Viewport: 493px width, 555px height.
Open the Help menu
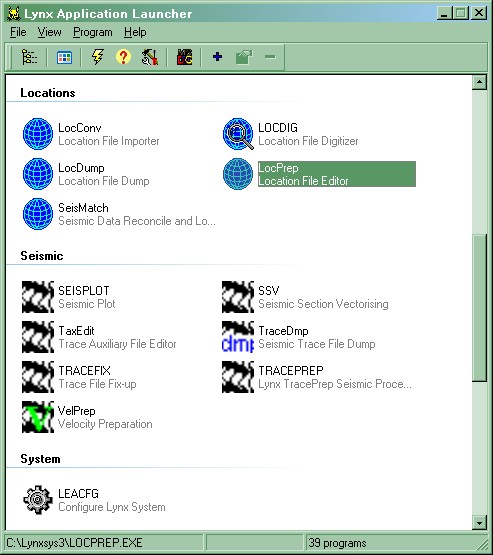point(135,32)
